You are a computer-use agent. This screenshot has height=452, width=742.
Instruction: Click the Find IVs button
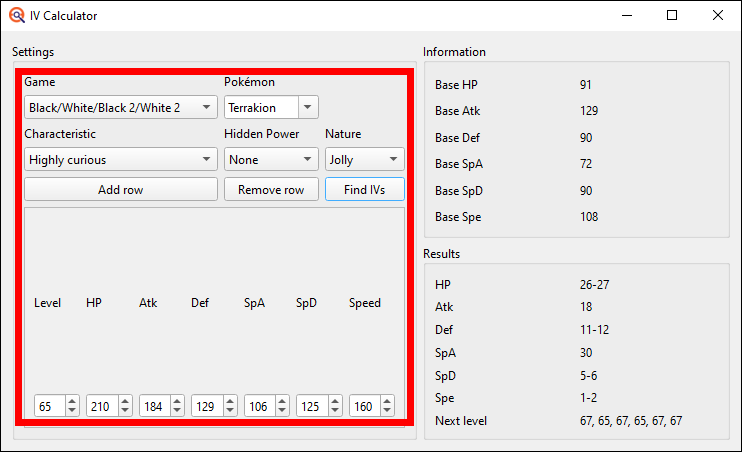pos(364,189)
